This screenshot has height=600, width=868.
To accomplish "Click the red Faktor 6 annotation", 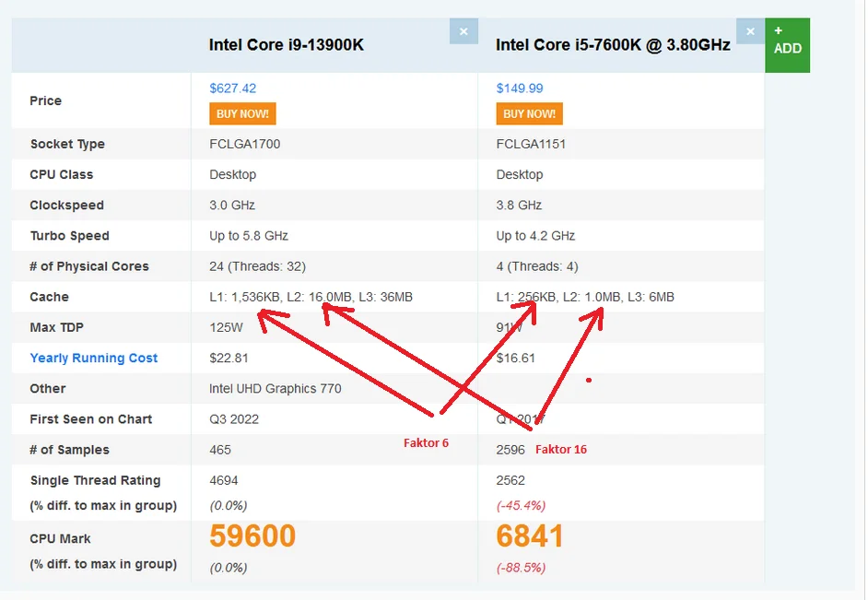I will [x=426, y=442].
